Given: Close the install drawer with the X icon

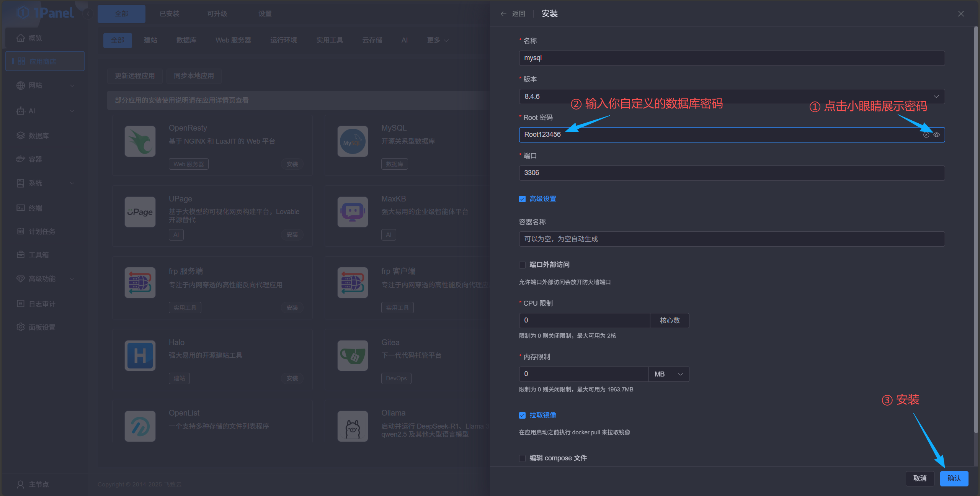Looking at the screenshot, I should (x=961, y=14).
